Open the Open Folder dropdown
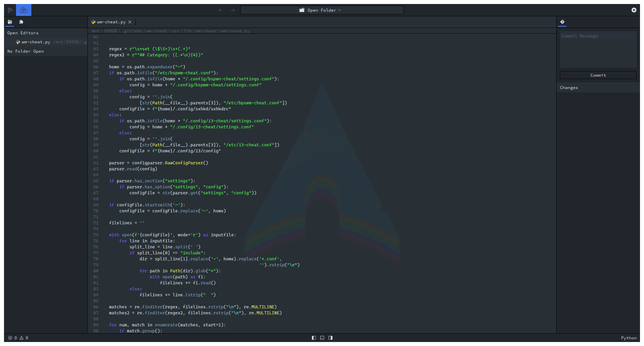Image resolution: width=644 pixels, height=346 pixels. click(x=322, y=10)
